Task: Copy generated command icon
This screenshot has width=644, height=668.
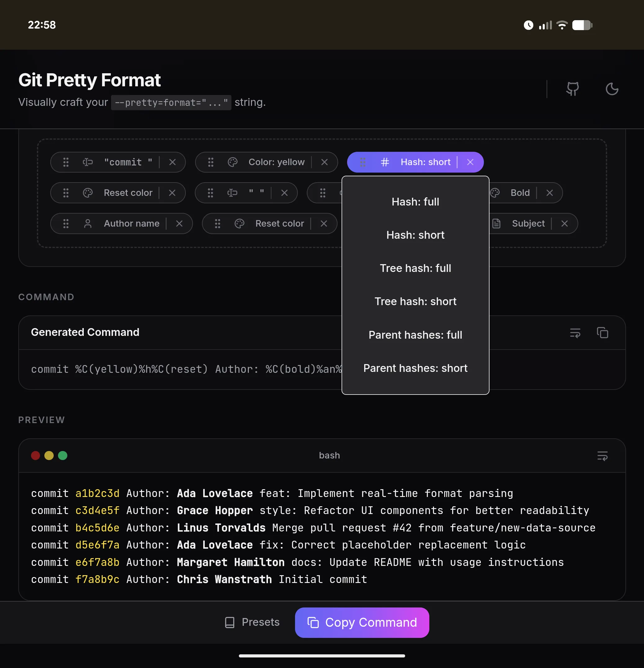Action: (602, 333)
